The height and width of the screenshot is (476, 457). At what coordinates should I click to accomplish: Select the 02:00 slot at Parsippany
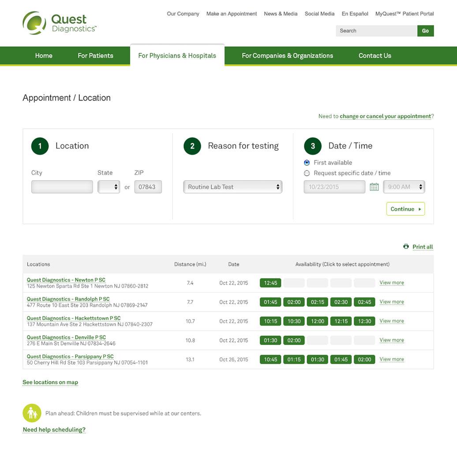pyautogui.click(x=365, y=360)
